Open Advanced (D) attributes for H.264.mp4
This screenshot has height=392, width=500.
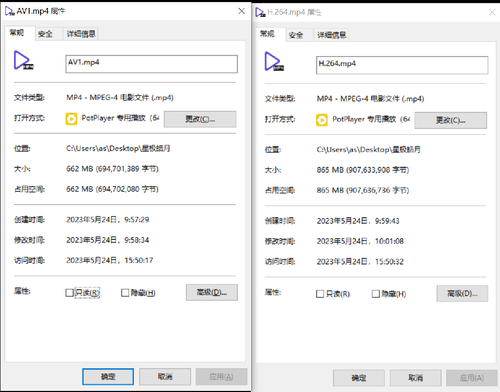coord(462,294)
